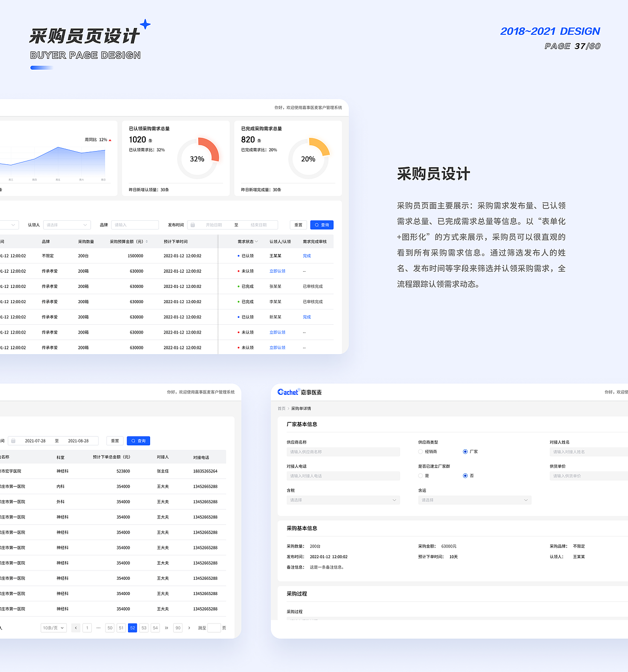Screen dimensions: 628x672
Task: Click the red 周同比 12% up-triangle
Action: [110, 140]
